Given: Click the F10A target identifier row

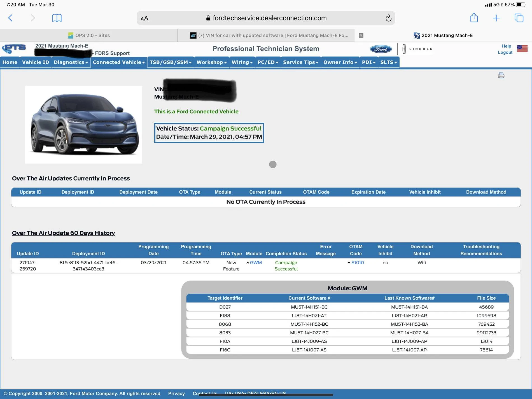Looking at the screenshot, I should click(x=347, y=341).
